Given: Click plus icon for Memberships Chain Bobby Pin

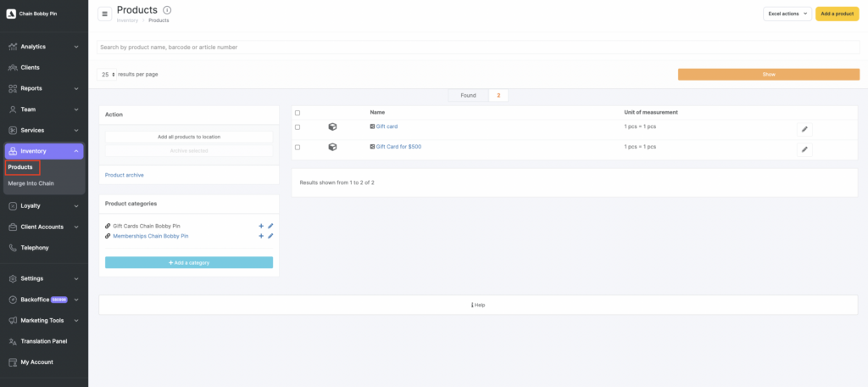Looking at the screenshot, I should 260,236.
